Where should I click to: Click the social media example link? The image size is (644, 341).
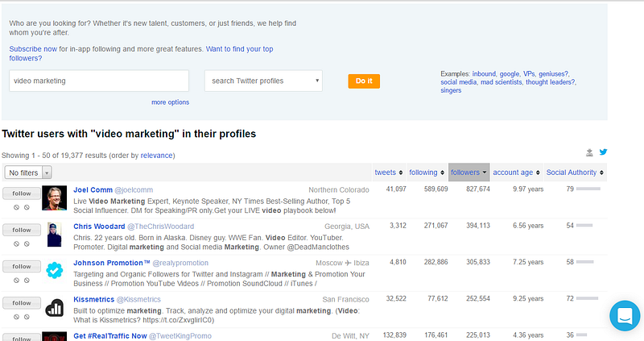tap(458, 82)
